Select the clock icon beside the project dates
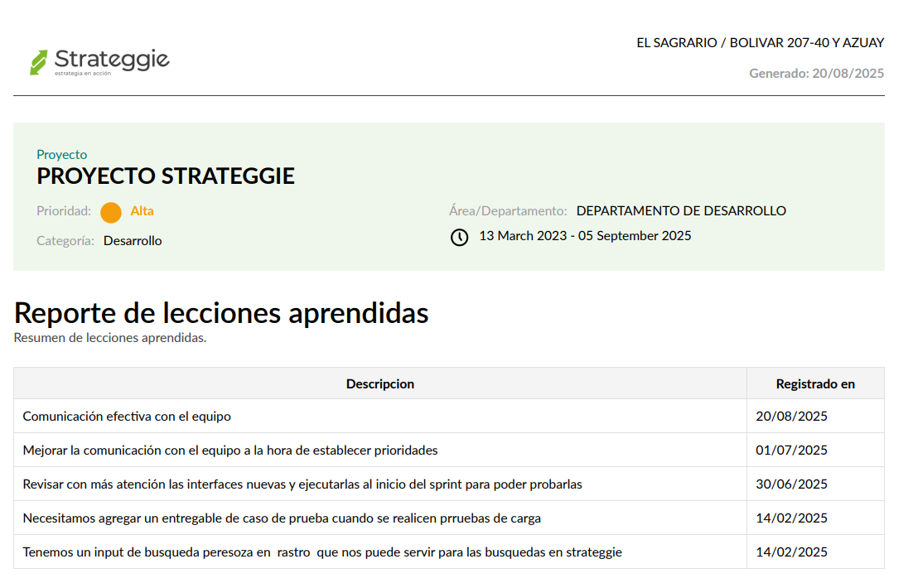Screen dimensions: 913x588 coord(461,237)
